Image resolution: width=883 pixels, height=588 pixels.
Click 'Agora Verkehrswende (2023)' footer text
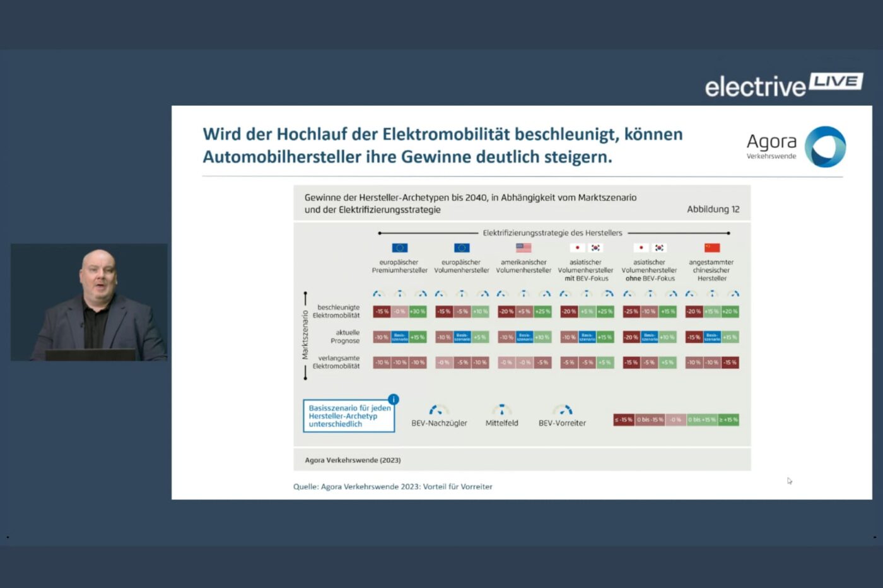pyautogui.click(x=353, y=460)
